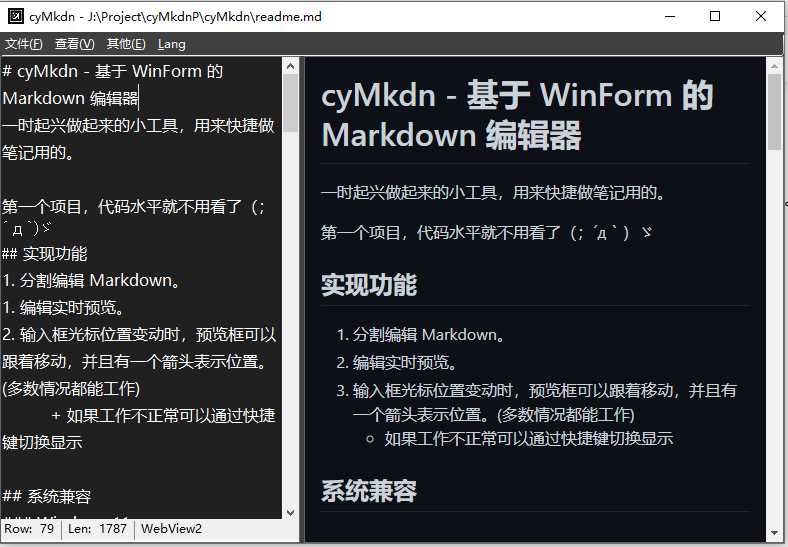788x547 pixels.
Task: Click the WebView2 label in status bar
Action: (x=171, y=528)
